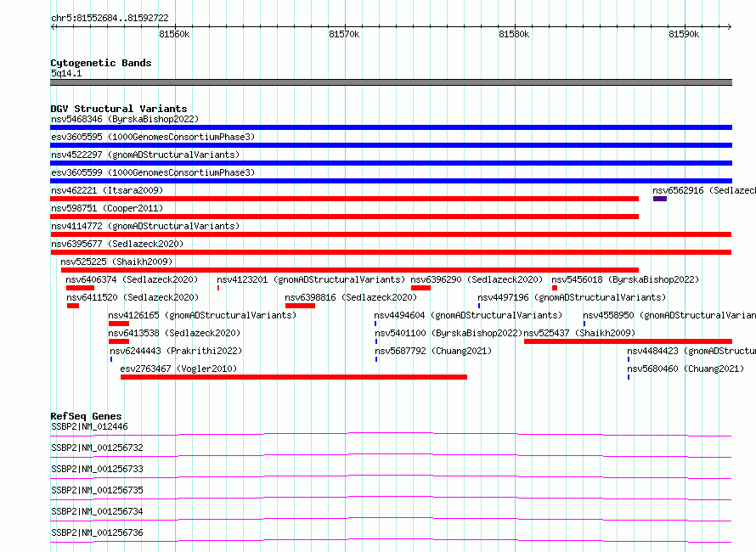Viewport: 756px width, 552px height.
Task: Click the 81590k ruler position
Action: point(684,34)
